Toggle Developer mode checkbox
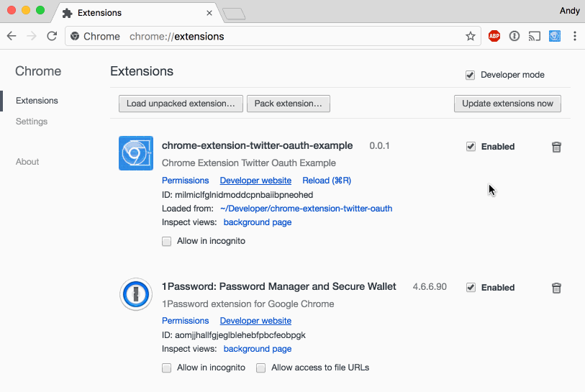 pos(470,75)
